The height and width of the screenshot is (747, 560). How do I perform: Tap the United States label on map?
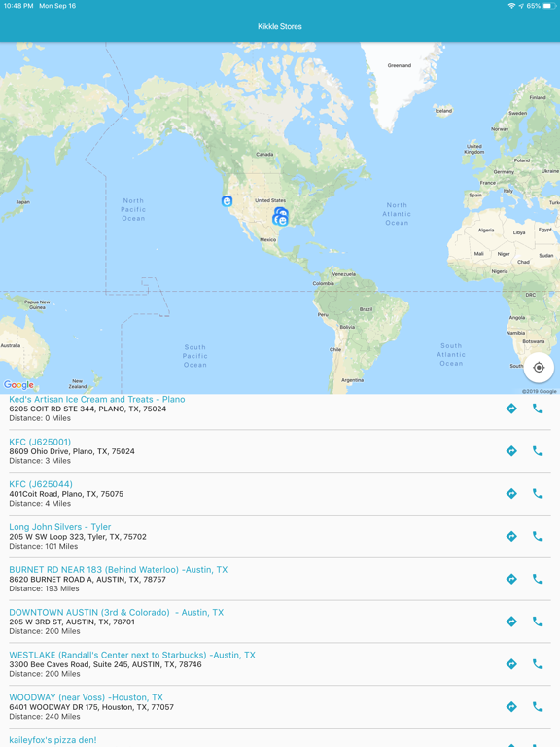270,200
